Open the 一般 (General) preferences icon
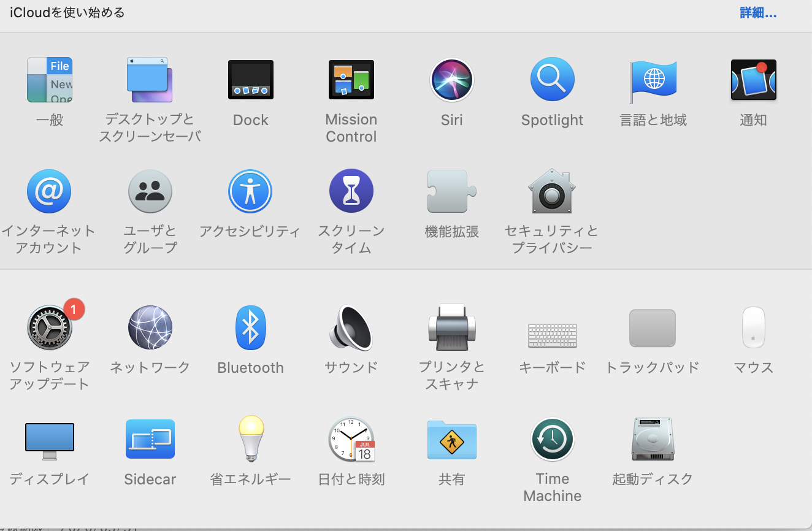This screenshot has width=812, height=531. coord(50,80)
